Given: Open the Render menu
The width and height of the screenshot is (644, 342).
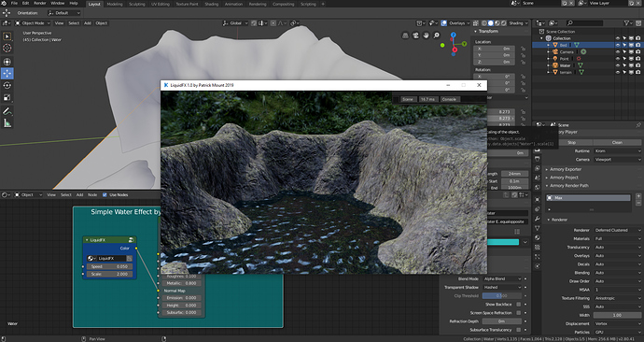Looking at the screenshot, I should (40, 4).
